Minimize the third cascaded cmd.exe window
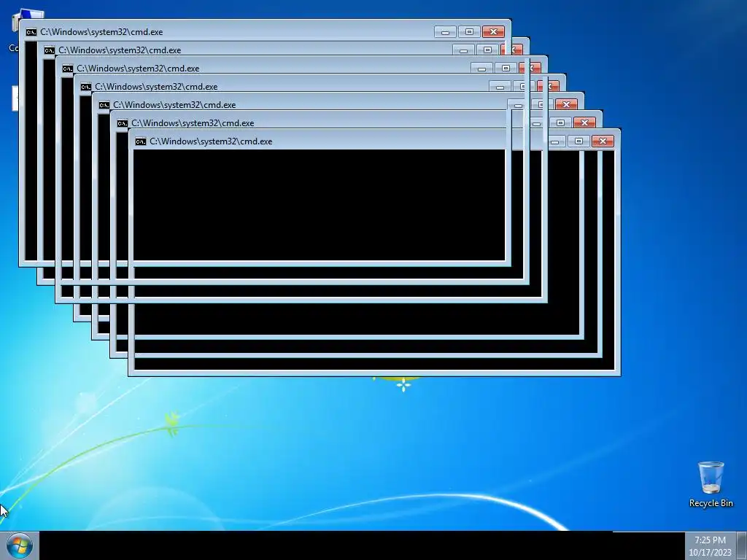This screenshot has width=747, height=560. [481, 68]
